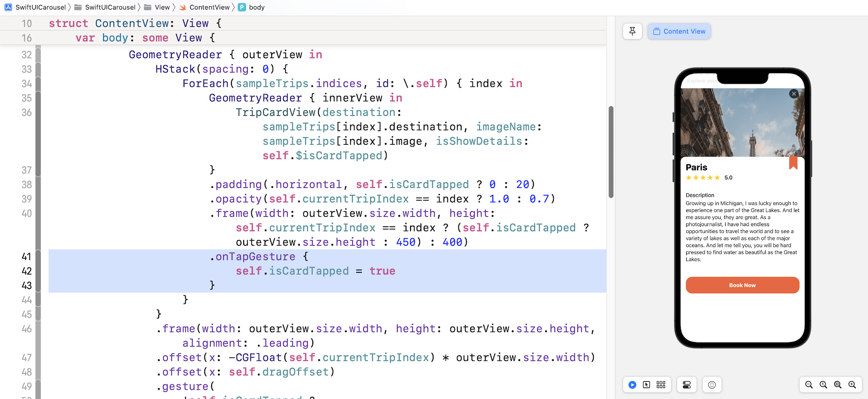Click '.leading' alignment value
The width and height of the screenshot is (868, 399).
click(x=282, y=343)
